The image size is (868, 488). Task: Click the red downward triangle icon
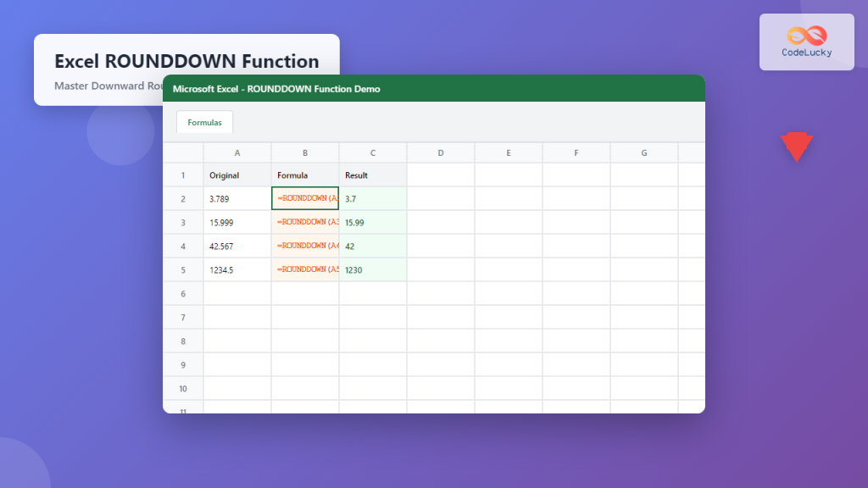[x=797, y=147]
